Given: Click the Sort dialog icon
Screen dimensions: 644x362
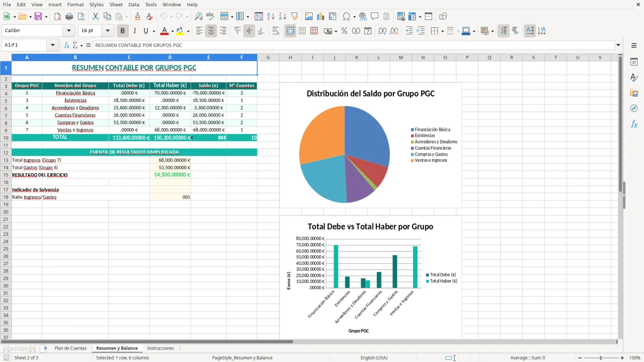Looking at the screenshot, I should pos(259,17).
